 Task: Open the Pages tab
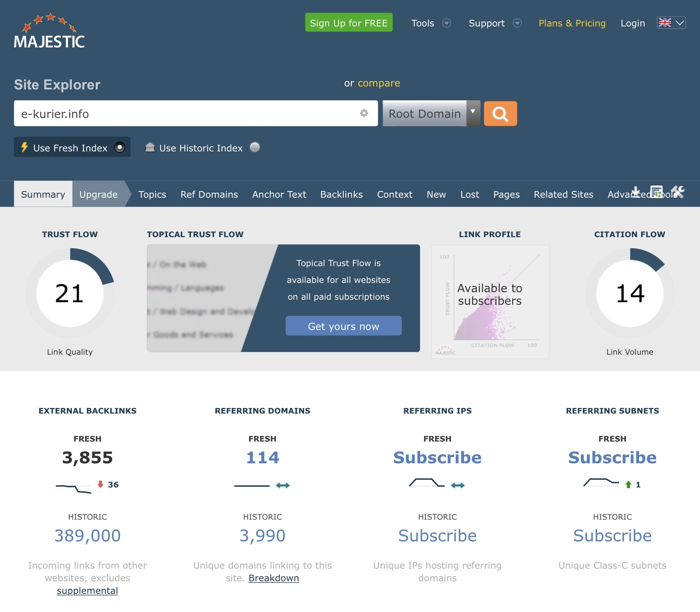coord(507,194)
